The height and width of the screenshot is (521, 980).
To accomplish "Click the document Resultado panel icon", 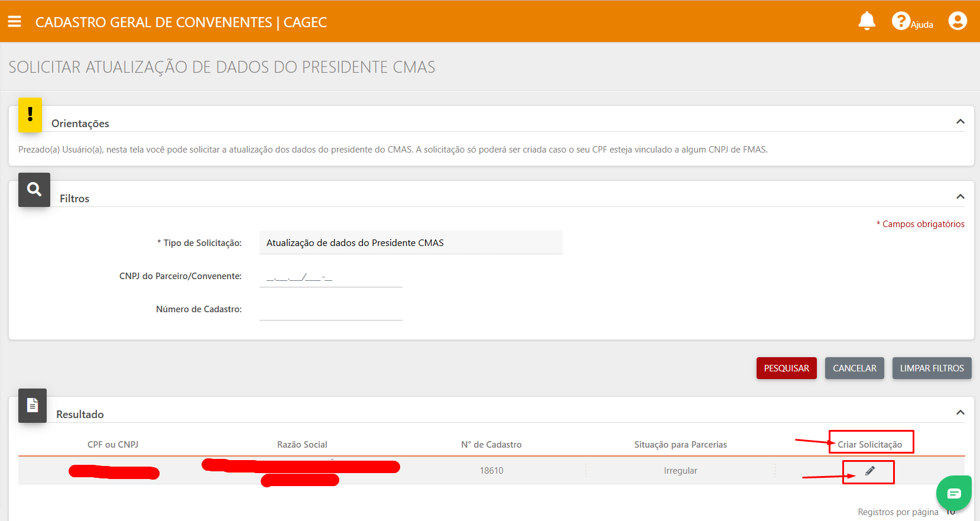I will (x=33, y=406).
